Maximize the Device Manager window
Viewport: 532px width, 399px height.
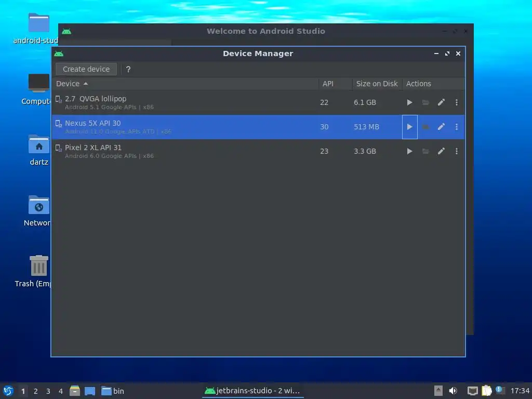pyautogui.click(x=447, y=54)
